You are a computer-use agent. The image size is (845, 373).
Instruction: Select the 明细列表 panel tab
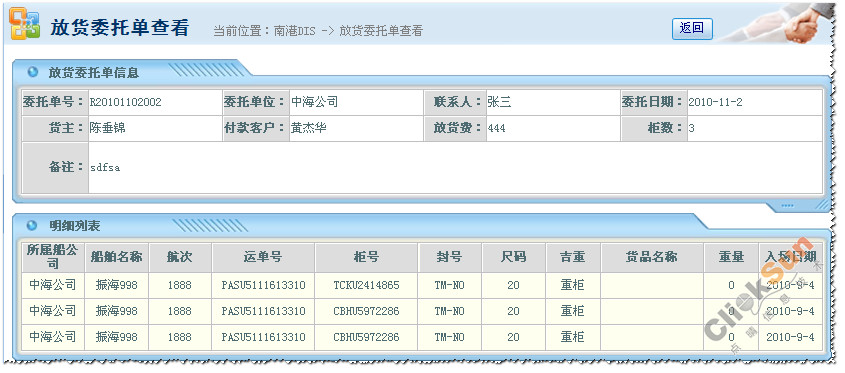pyautogui.click(x=74, y=225)
